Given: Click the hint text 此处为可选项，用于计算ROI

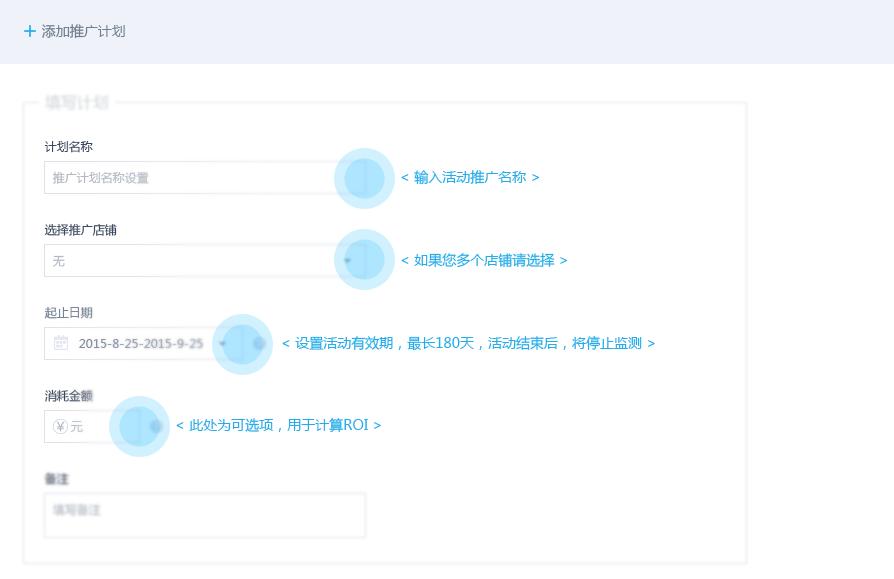Looking at the screenshot, I should point(278,425).
